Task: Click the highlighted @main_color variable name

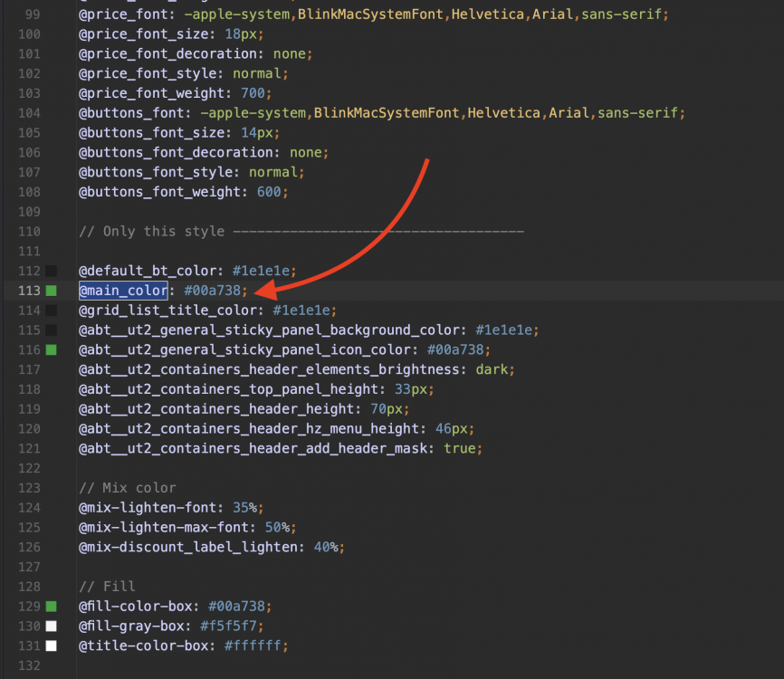Action: point(123,291)
